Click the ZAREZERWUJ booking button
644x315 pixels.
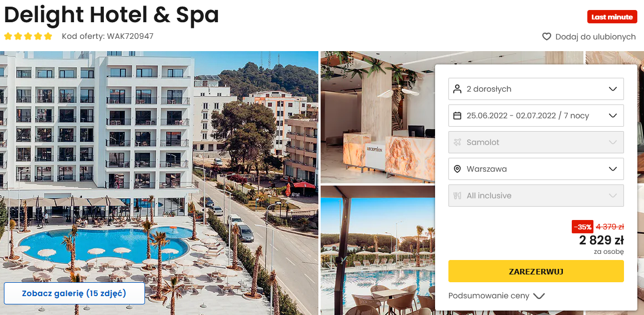[x=536, y=272]
